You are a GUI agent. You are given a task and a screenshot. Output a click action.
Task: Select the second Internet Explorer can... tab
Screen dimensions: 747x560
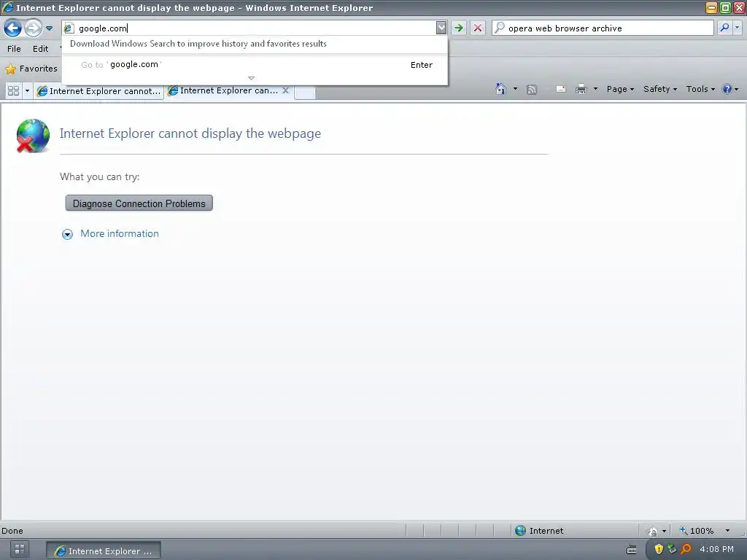(x=224, y=90)
